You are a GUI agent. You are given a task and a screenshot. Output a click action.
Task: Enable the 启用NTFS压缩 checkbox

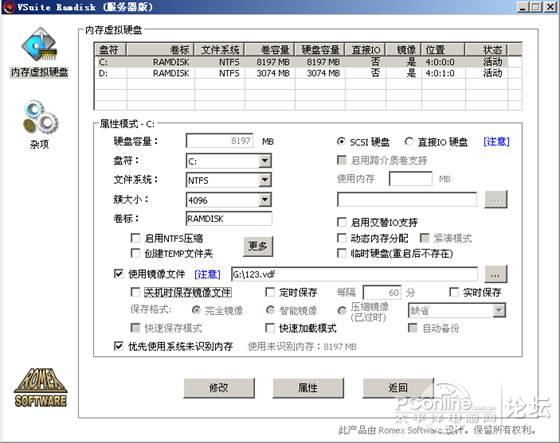135,238
